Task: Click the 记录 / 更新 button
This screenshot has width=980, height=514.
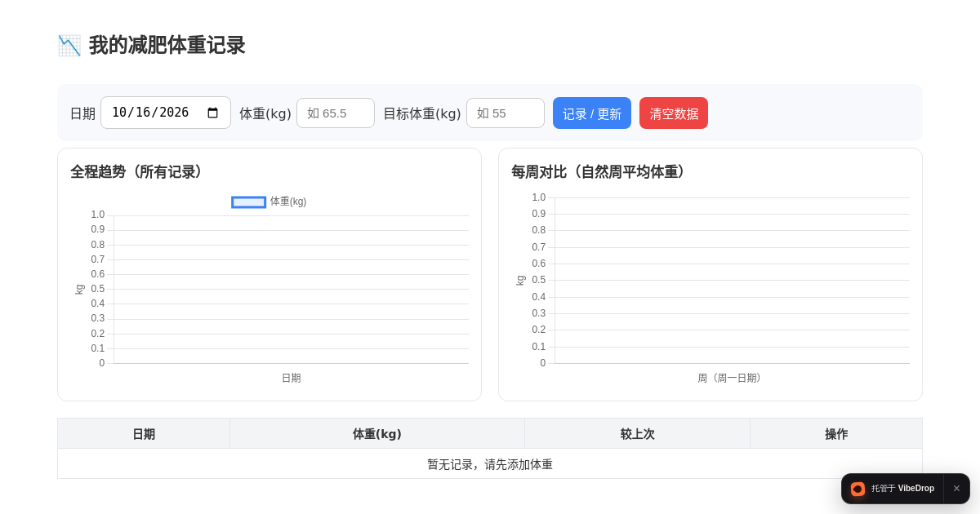Action: (x=592, y=113)
